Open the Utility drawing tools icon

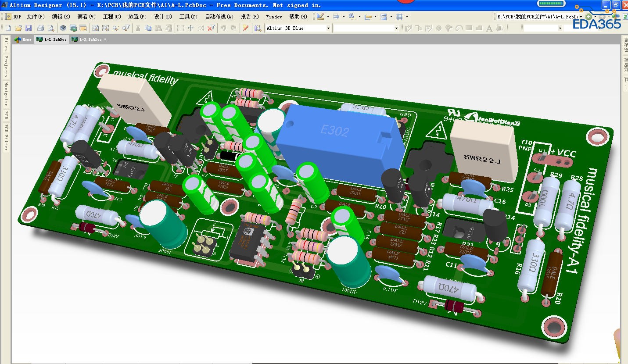tap(320, 17)
